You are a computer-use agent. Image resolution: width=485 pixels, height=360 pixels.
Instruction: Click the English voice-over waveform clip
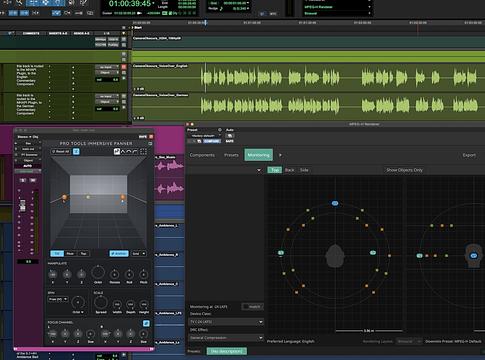[x=308, y=78]
